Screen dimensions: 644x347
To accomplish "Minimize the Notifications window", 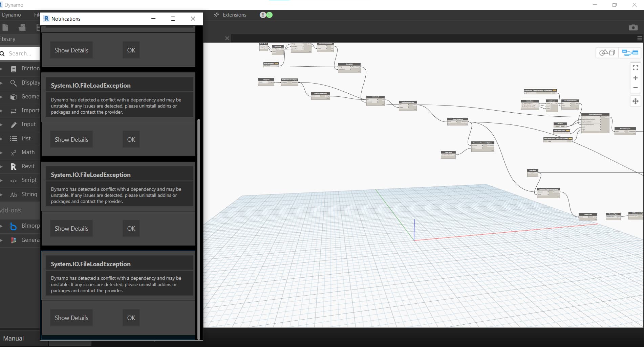I will pyautogui.click(x=153, y=19).
